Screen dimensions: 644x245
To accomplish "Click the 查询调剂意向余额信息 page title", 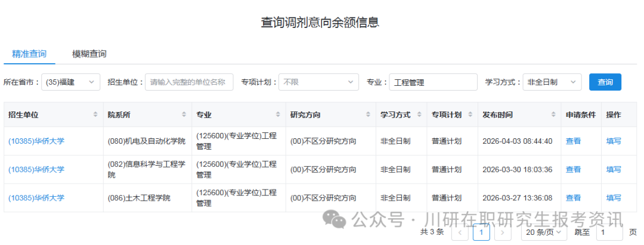I will tap(320, 22).
